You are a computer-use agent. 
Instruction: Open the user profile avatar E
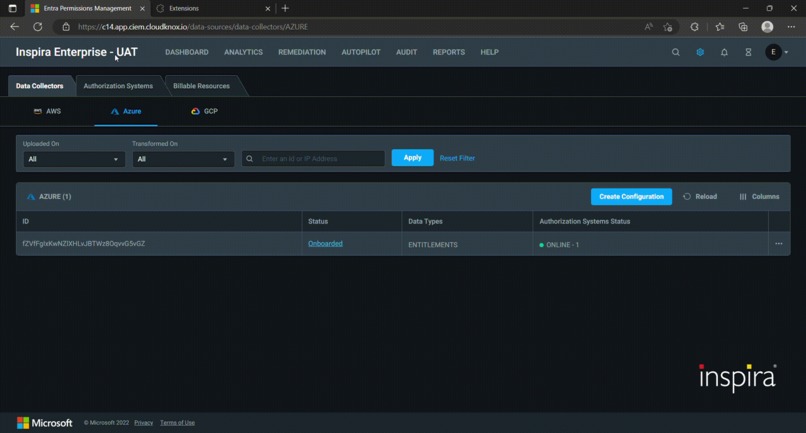(773, 52)
